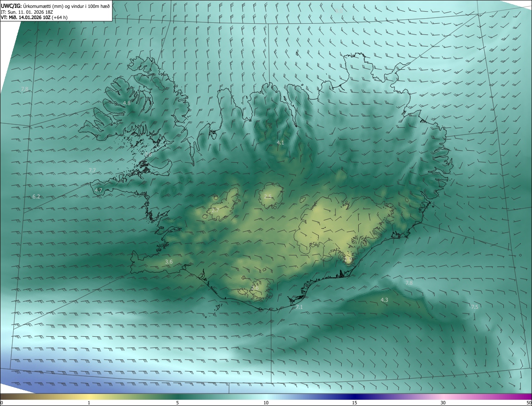Click the 4.3 value label southeast of Iceland
Screen dimensions: 532x406
click(384, 300)
